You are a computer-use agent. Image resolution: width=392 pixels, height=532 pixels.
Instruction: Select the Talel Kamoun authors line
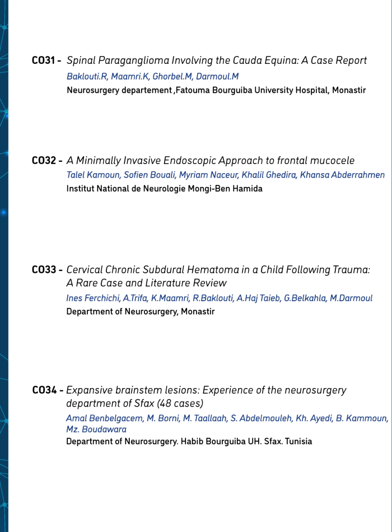pyautogui.click(x=225, y=175)
